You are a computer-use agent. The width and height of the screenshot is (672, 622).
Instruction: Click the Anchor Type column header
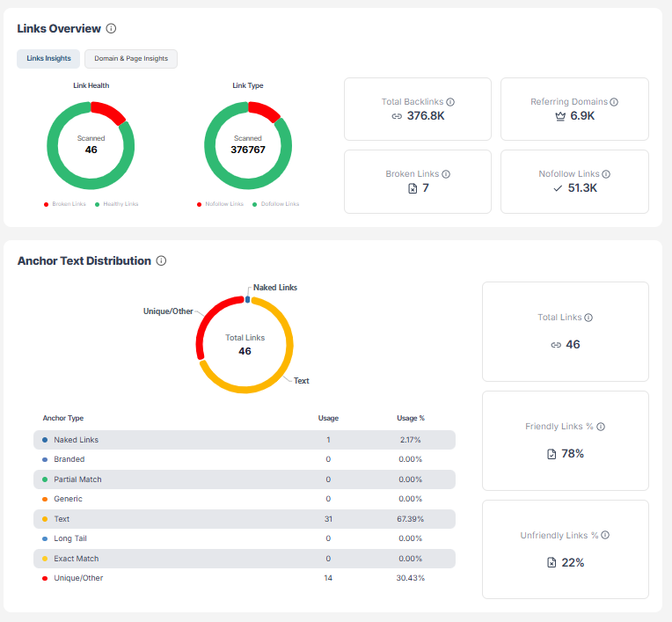click(63, 418)
